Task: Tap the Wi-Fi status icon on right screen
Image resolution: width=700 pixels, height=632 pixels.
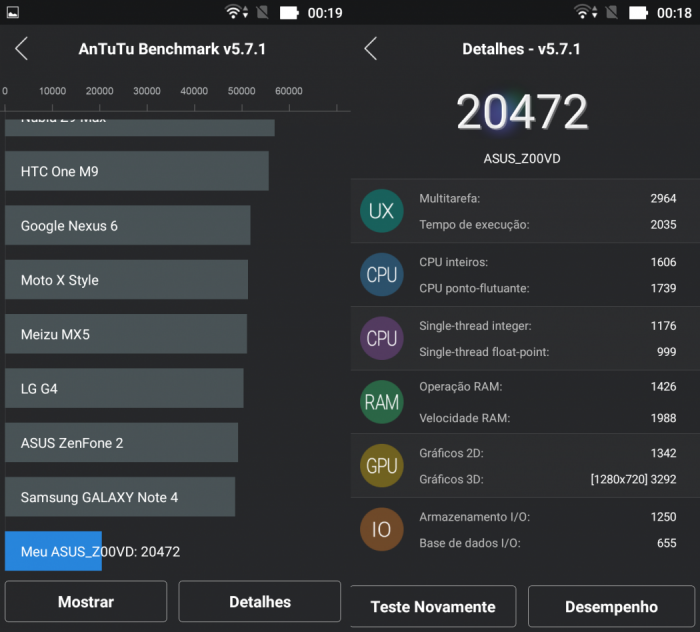Action: [x=586, y=12]
